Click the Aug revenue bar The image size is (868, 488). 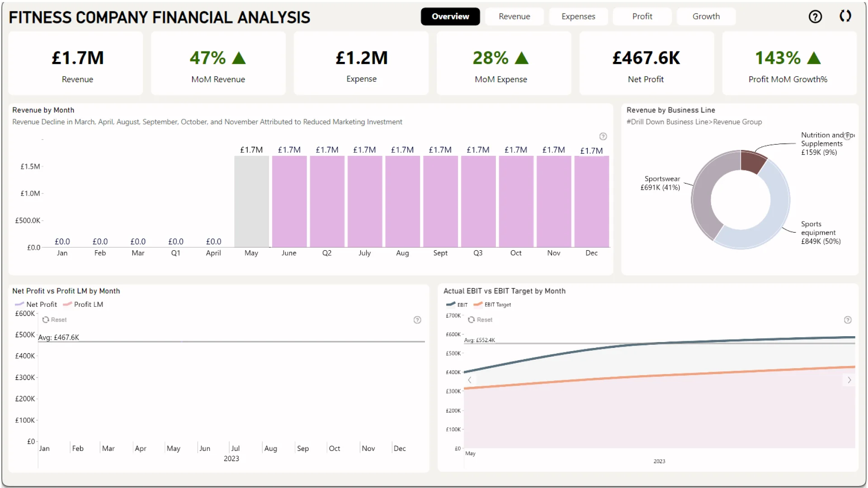(402, 202)
